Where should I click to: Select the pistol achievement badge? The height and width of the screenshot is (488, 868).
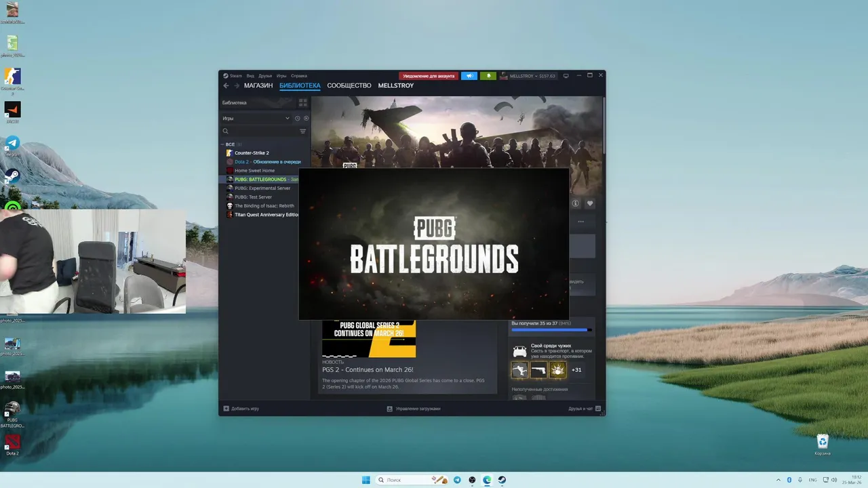(x=538, y=370)
